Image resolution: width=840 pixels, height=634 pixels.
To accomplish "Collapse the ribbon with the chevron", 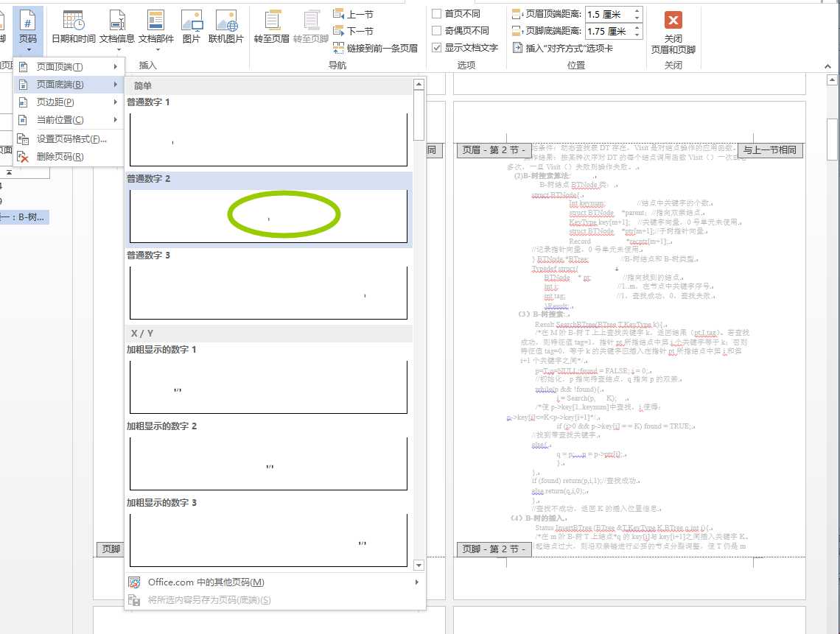I will (x=827, y=66).
